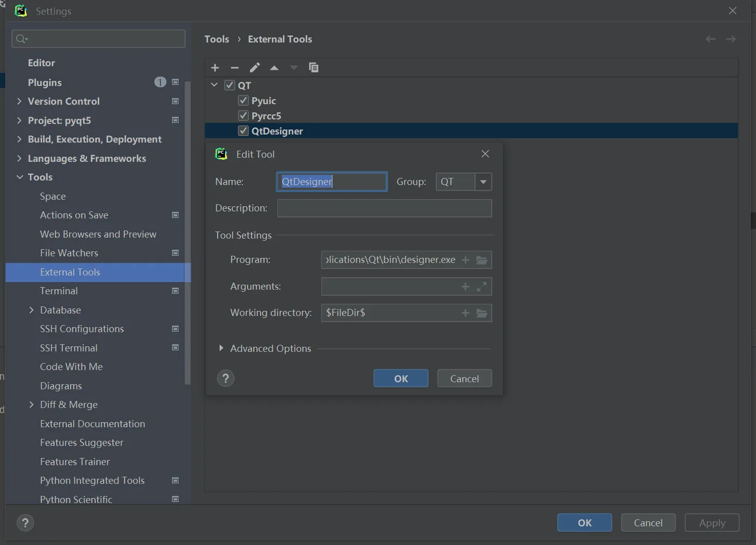Insert macro in Working directory plus icon
Viewport: 756px width, 545px height.
tap(465, 313)
